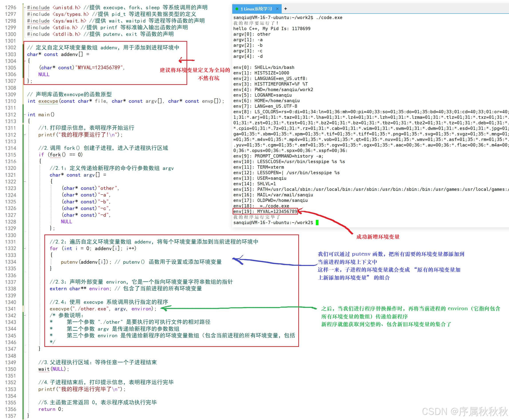Switch to the 1 Linux系统学习 tab
Viewport: 509px width, 420px height.
256,9
